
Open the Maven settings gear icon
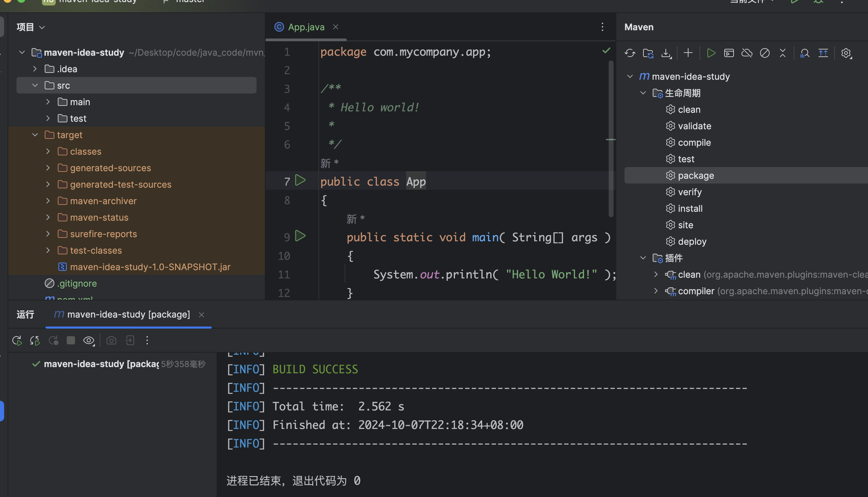[x=846, y=53]
